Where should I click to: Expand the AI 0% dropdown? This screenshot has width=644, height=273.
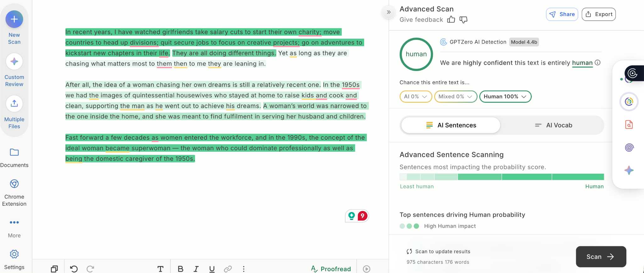(x=416, y=96)
